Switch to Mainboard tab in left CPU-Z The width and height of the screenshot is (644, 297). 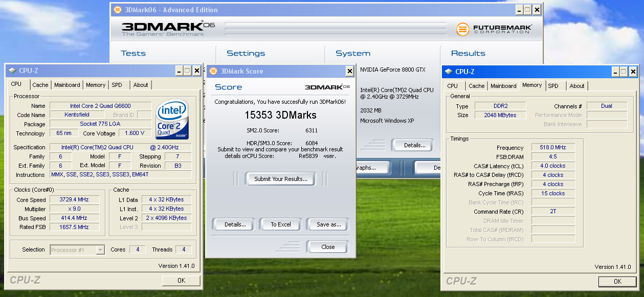click(x=67, y=85)
